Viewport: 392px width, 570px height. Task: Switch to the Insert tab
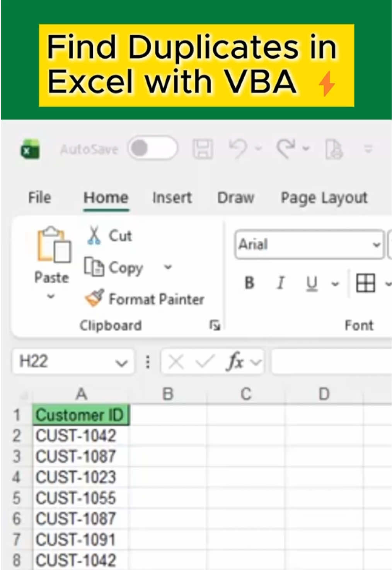point(172,198)
